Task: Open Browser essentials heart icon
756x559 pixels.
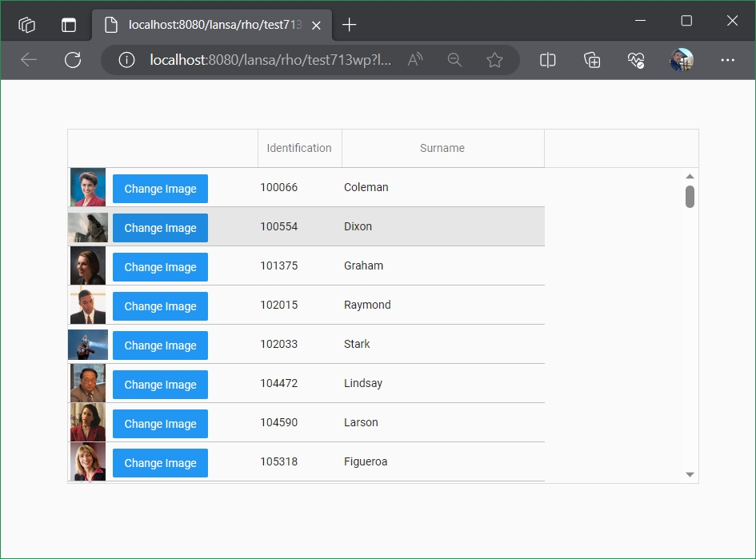Action: [636, 60]
